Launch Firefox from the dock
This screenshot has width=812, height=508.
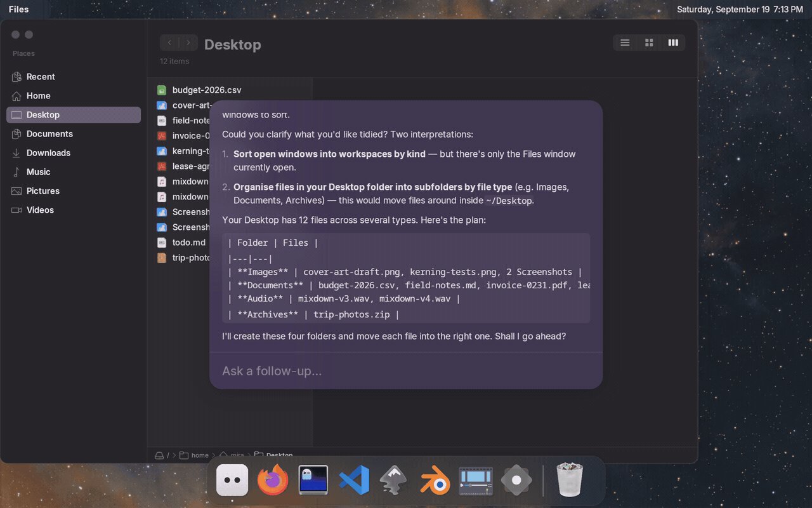(273, 480)
